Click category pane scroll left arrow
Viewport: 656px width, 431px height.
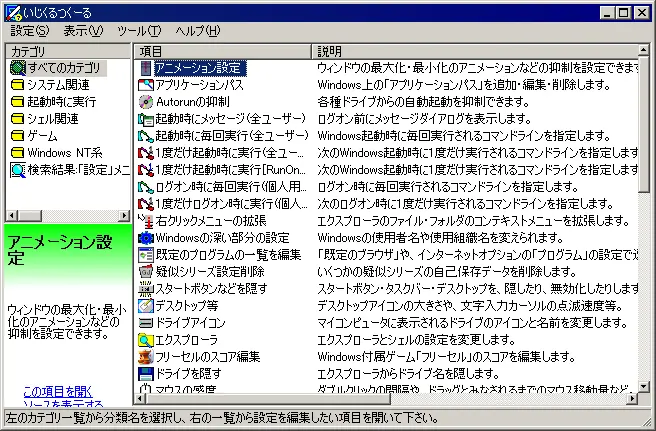coord(11,216)
